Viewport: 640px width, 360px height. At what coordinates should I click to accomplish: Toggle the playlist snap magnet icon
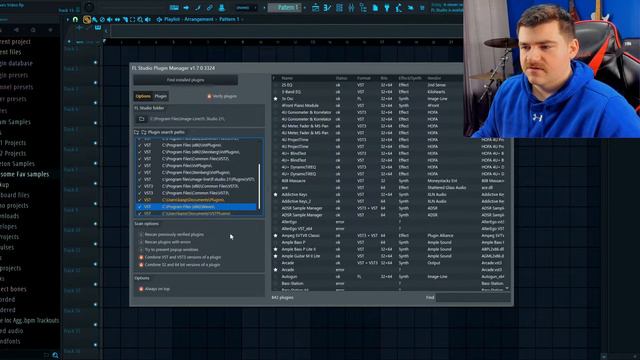coord(75,19)
